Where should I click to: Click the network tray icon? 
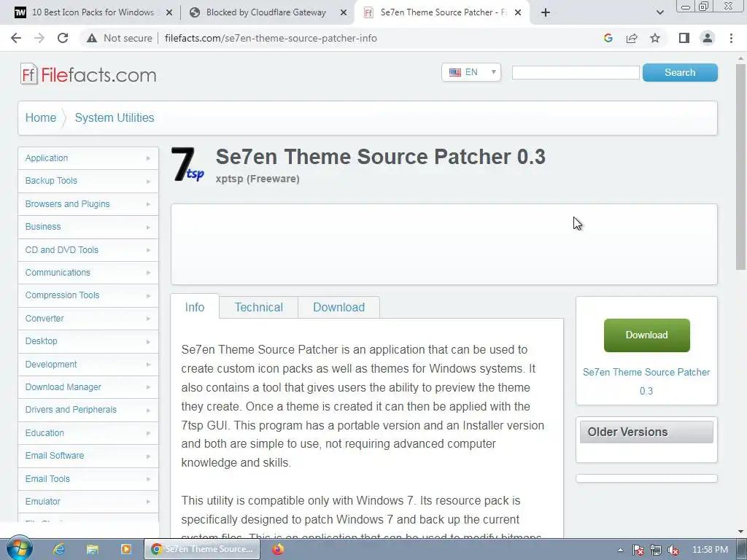(x=656, y=550)
